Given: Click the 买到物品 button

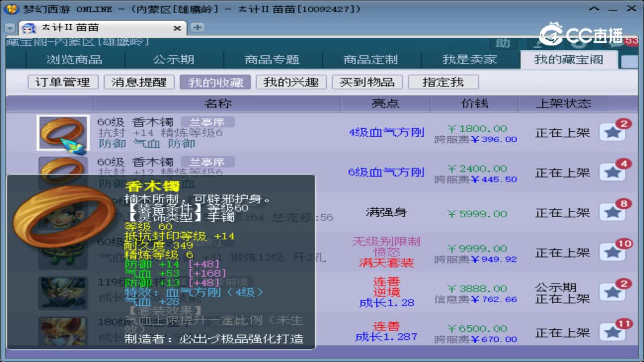Looking at the screenshot, I should [x=368, y=82].
